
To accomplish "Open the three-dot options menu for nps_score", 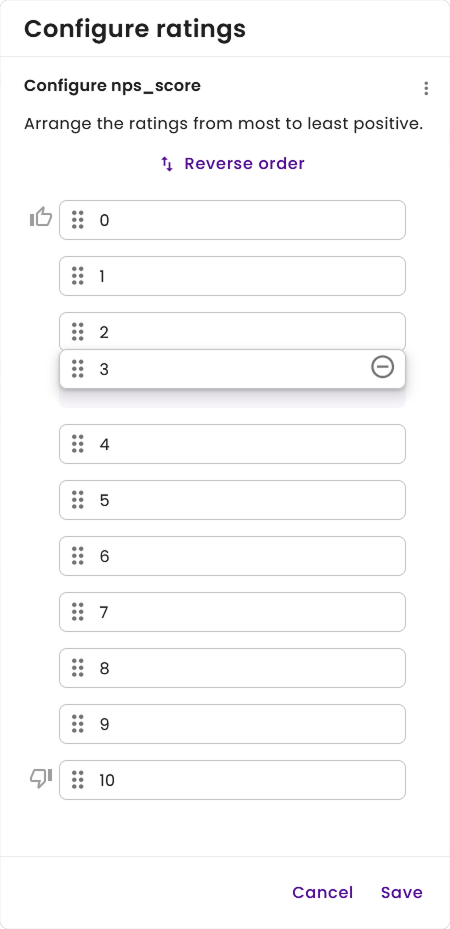I will (x=426, y=88).
